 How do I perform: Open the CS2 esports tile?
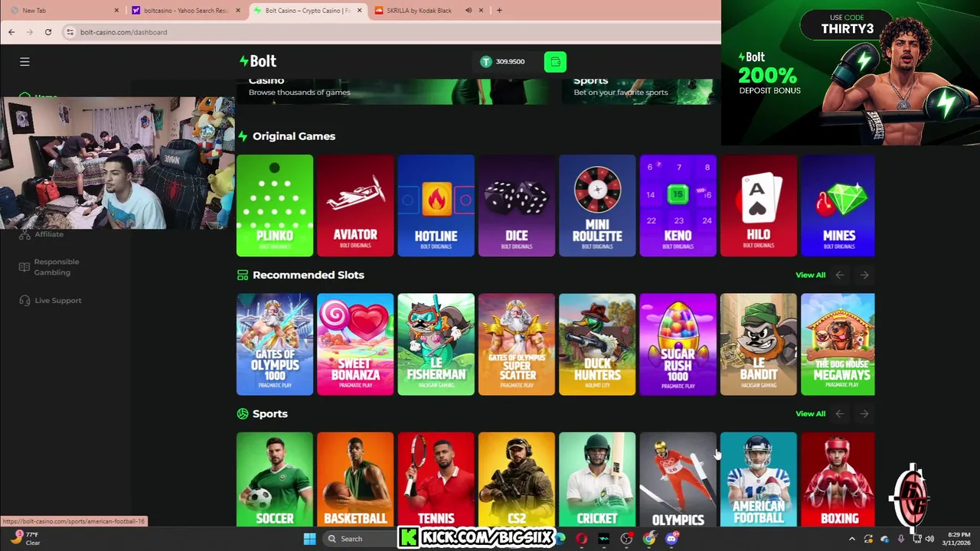[517, 480]
